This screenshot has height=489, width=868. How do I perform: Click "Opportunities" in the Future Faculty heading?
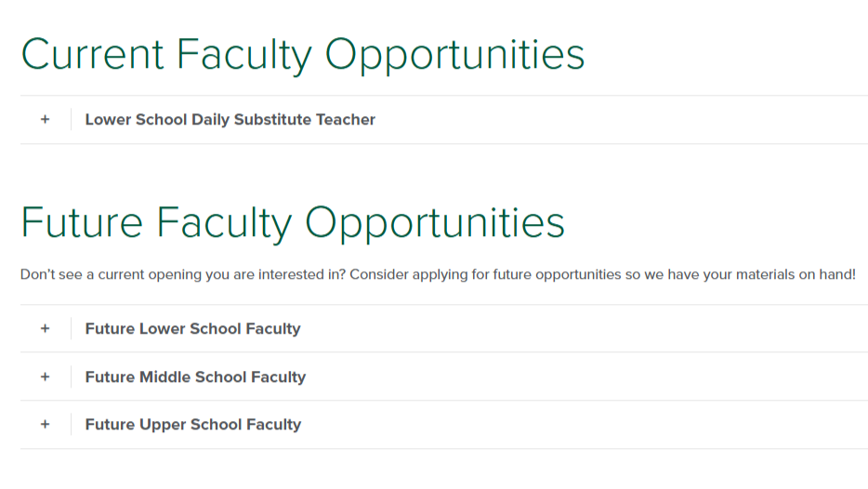434,223
